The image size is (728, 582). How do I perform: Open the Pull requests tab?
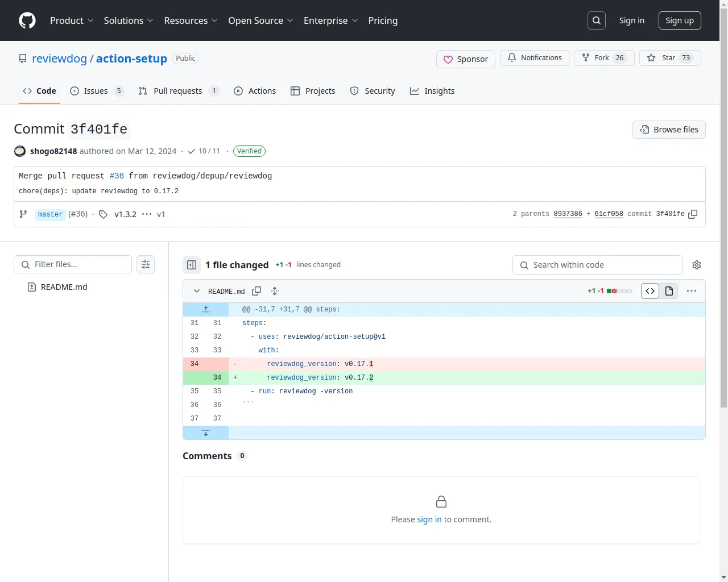coord(179,91)
